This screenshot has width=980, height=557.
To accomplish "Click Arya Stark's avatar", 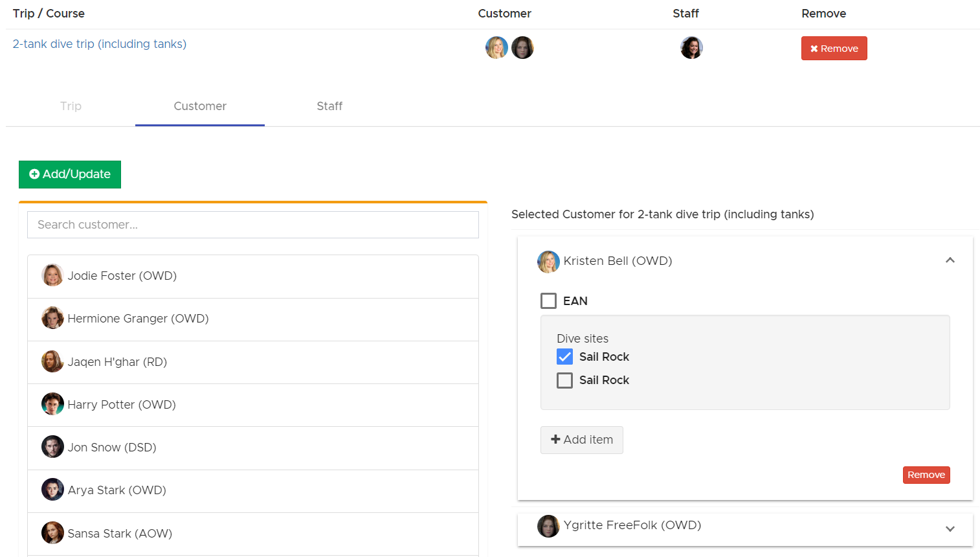I will coord(52,490).
